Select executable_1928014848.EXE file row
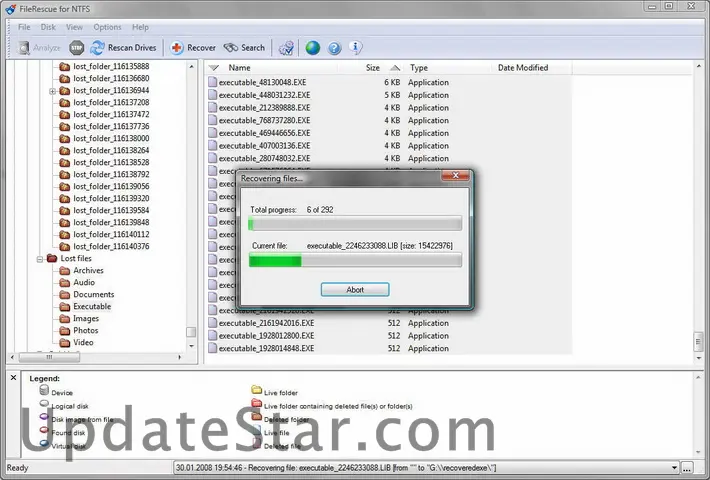Image resolution: width=710 pixels, height=480 pixels. point(389,349)
